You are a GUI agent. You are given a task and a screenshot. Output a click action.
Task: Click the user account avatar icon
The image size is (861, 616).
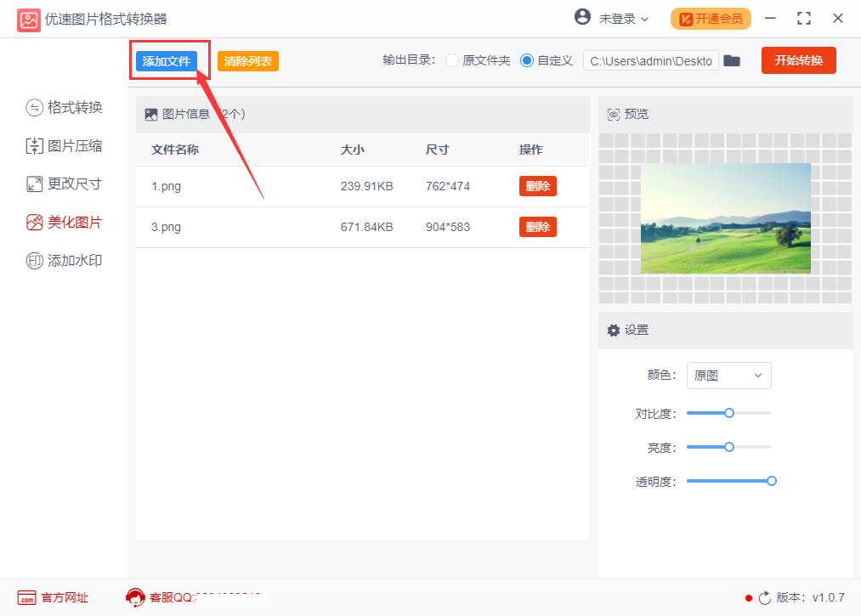click(x=582, y=17)
